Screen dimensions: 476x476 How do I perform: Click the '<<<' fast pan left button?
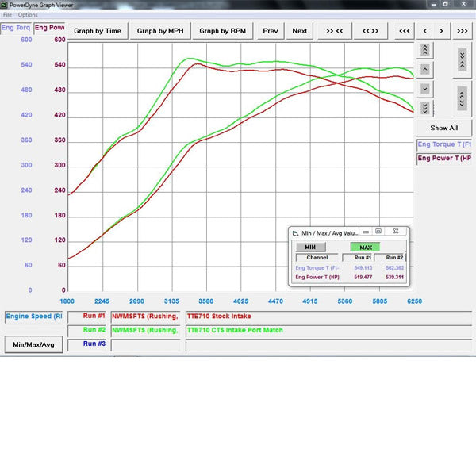coord(405,31)
